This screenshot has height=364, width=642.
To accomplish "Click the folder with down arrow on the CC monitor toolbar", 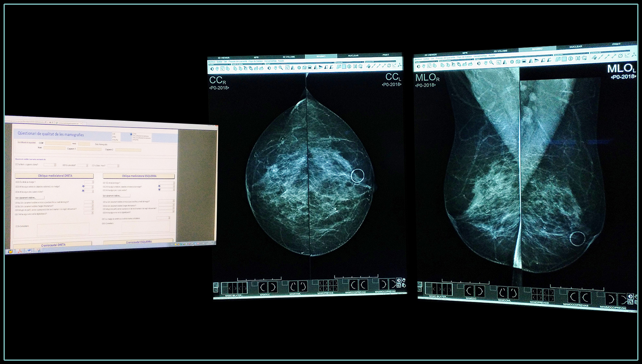I will tap(261, 68).
